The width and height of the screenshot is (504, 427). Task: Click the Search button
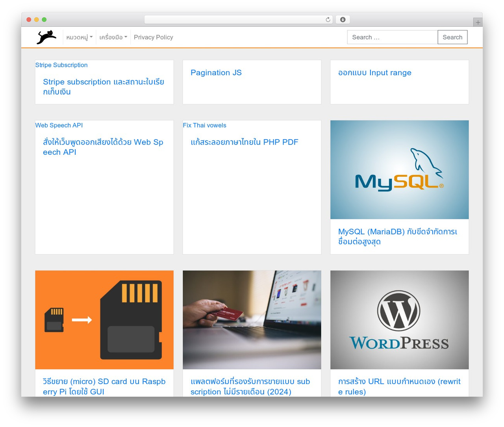(x=452, y=37)
